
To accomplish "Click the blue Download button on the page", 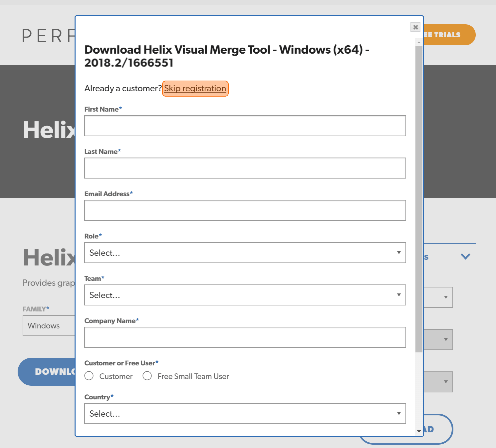I will [47, 372].
